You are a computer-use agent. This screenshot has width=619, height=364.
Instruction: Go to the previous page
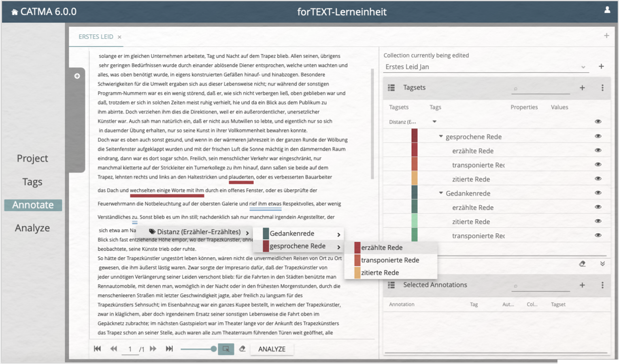114,349
